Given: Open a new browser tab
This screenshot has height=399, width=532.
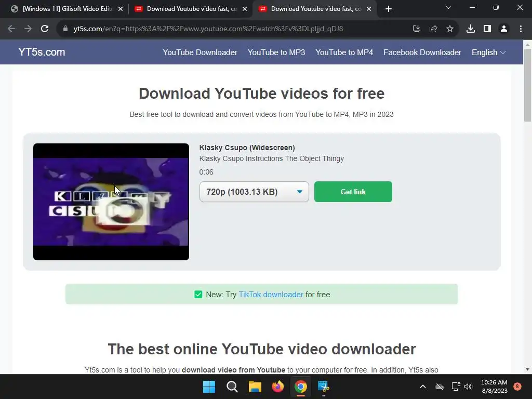Looking at the screenshot, I should [x=389, y=9].
